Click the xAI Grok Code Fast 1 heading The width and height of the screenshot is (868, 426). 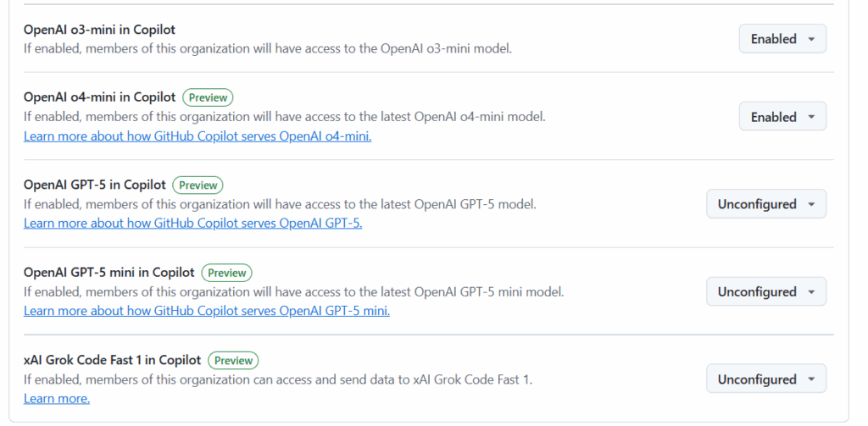pos(113,360)
